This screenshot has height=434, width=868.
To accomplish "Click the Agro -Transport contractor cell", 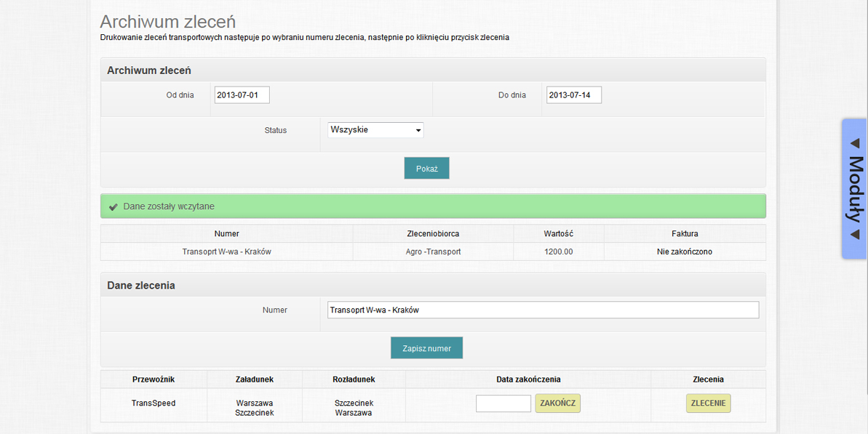I will coord(433,252).
